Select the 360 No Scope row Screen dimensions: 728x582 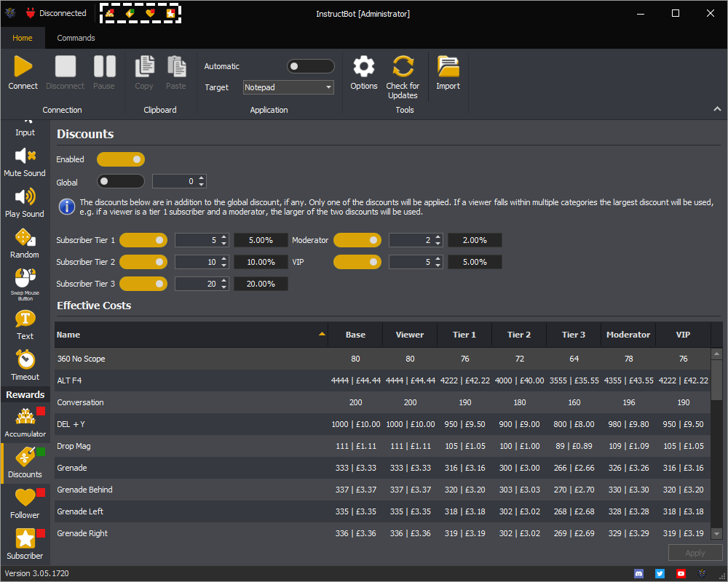383,359
